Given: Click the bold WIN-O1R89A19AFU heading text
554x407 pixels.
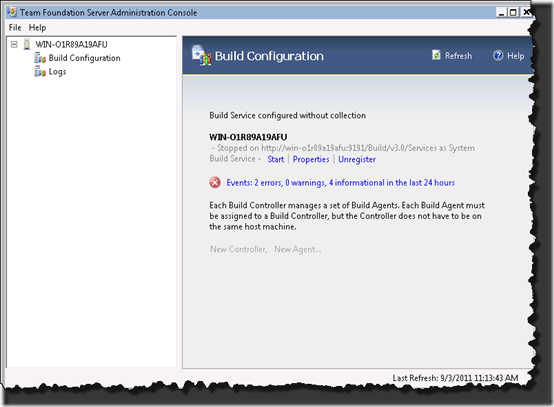Looking at the screenshot, I should [248, 137].
